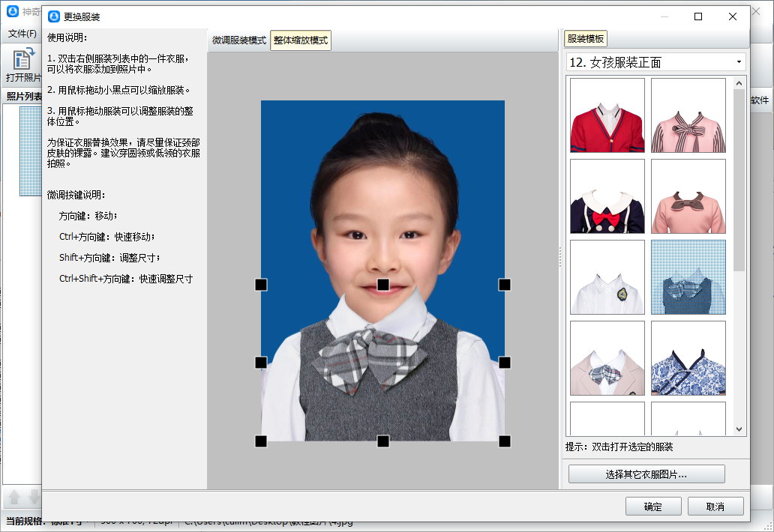Select the white shirt with badge thumbnail
The width and height of the screenshot is (774, 532).
(607, 277)
